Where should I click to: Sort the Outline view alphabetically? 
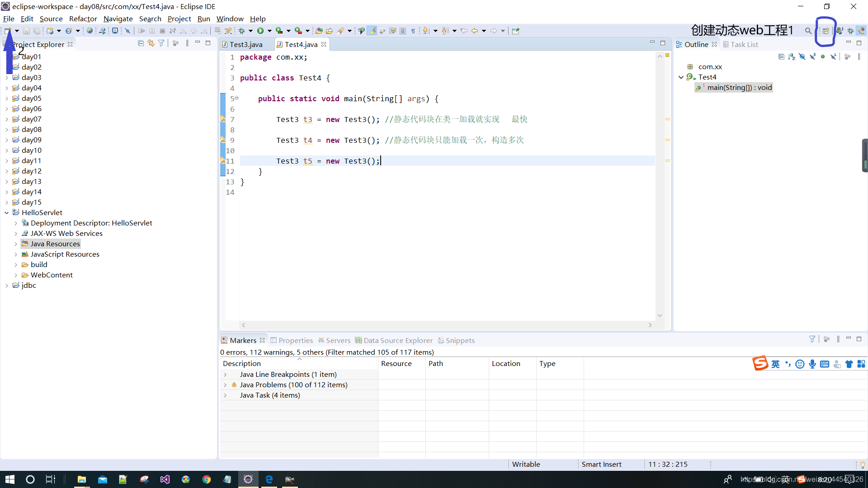point(792,56)
